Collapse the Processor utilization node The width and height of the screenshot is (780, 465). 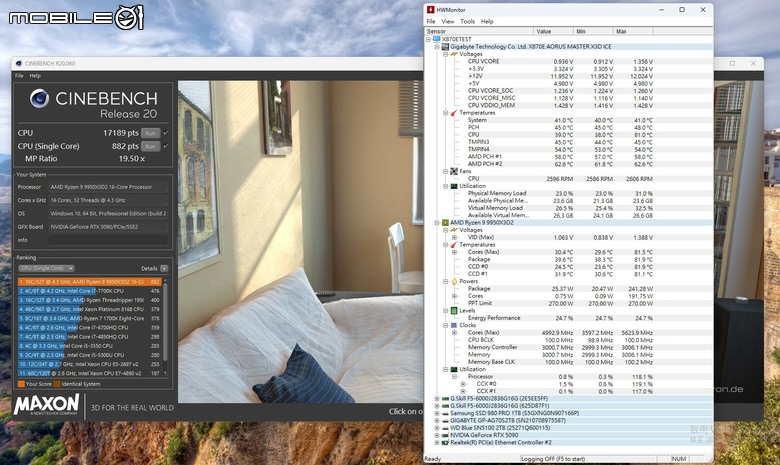pos(455,376)
